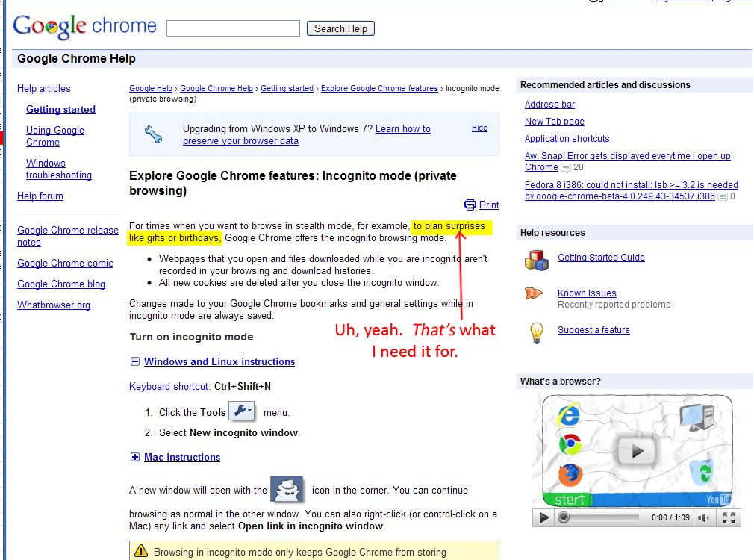Open Google Chrome comic link
This screenshot has height=560, width=754.
[x=65, y=263]
